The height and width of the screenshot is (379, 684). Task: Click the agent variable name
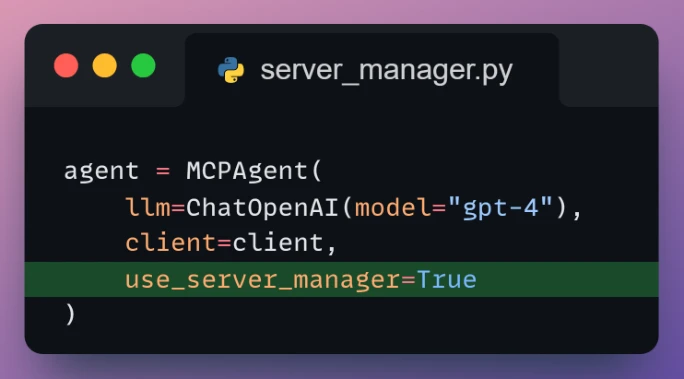[x=101, y=171]
